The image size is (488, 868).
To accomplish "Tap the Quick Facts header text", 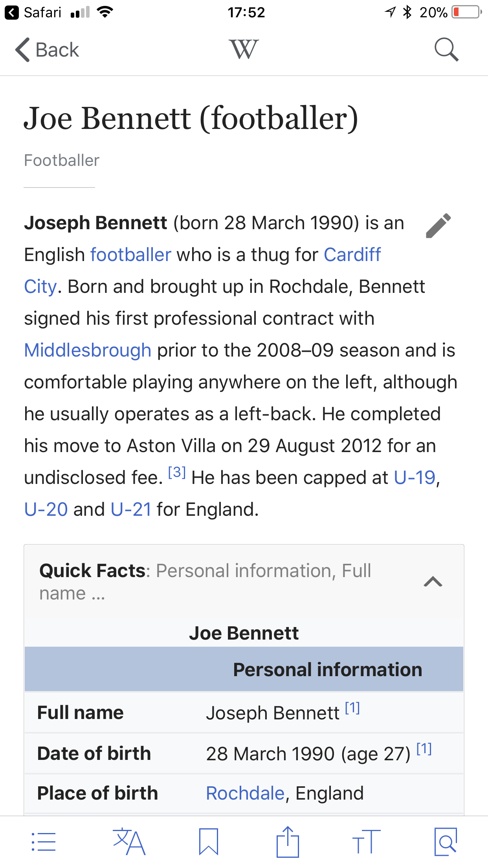I will click(92, 571).
